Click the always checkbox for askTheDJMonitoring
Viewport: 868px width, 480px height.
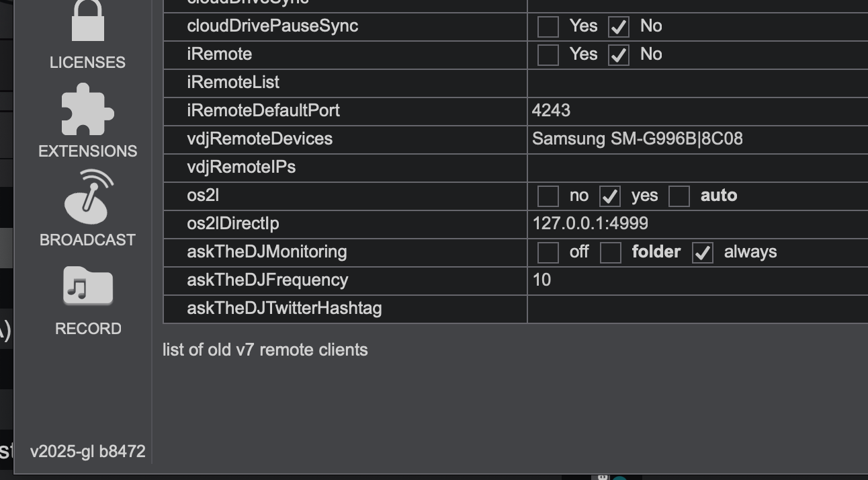point(703,252)
